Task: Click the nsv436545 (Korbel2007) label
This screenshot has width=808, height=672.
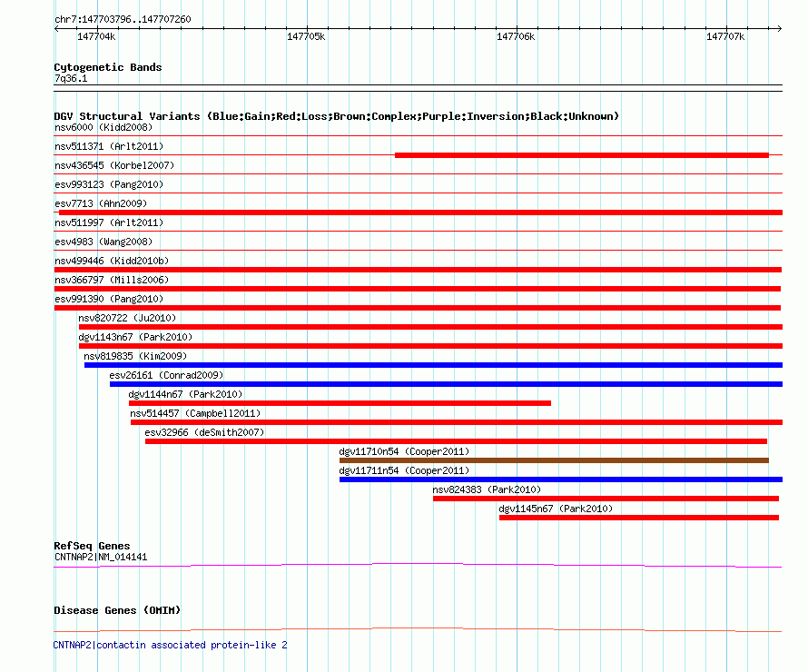Action: pos(114,165)
